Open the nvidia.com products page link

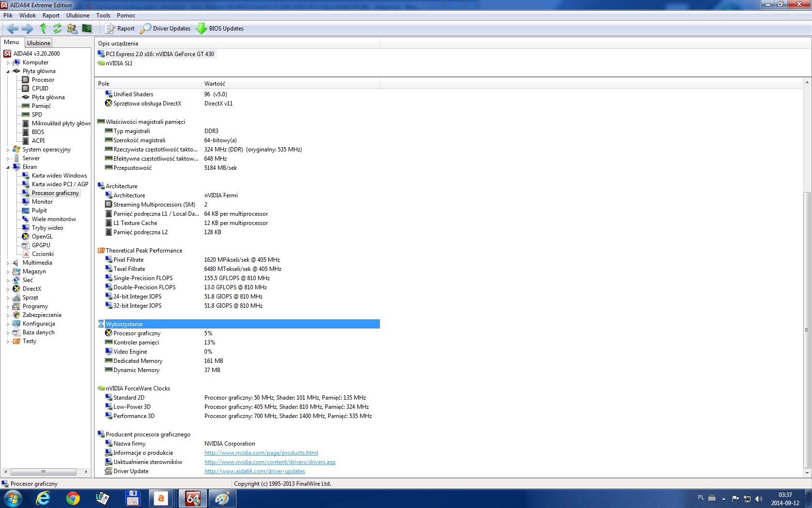[x=261, y=453]
